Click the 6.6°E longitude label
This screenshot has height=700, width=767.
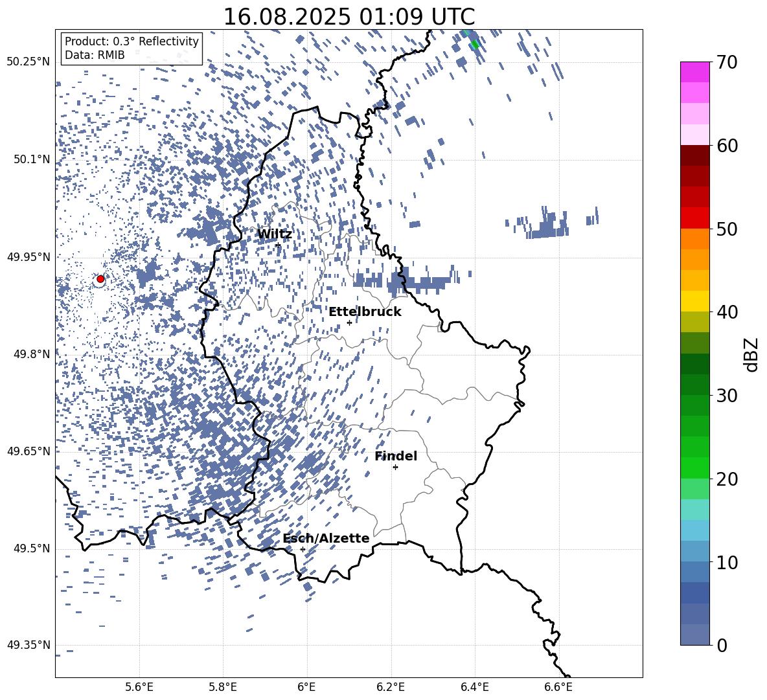(558, 687)
